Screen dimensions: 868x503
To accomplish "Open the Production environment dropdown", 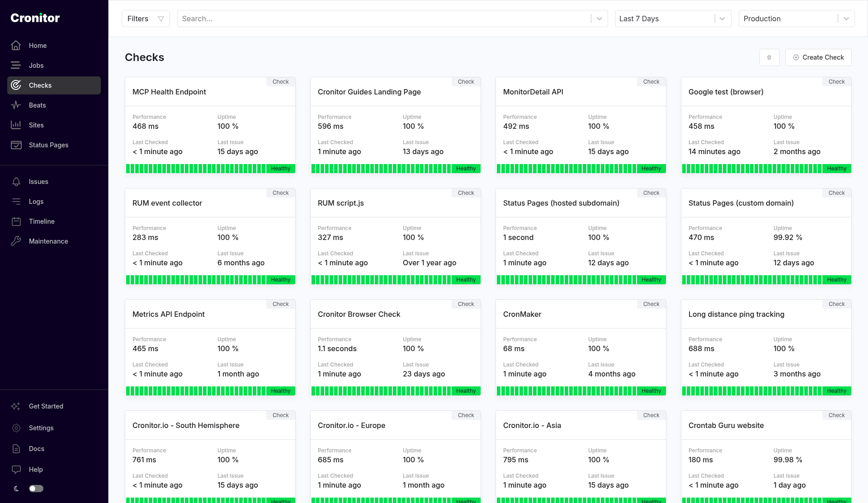I will point(797,19).
